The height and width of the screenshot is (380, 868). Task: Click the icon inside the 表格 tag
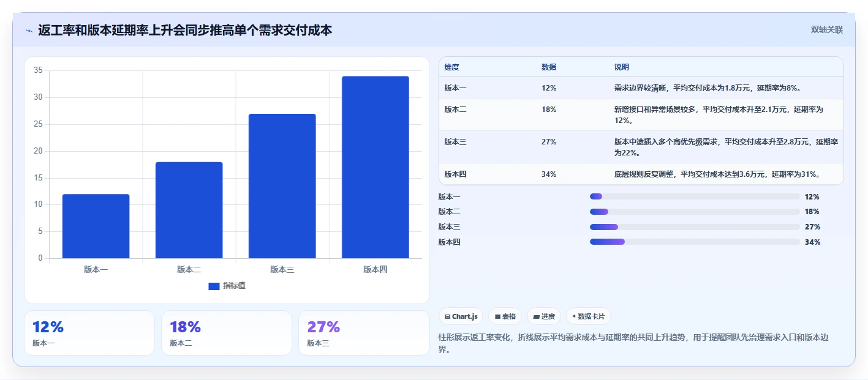[x=497, y=317]
